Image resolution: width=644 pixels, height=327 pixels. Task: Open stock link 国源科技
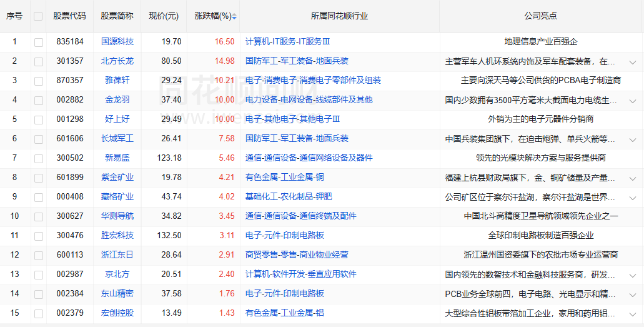pos(117,41)
